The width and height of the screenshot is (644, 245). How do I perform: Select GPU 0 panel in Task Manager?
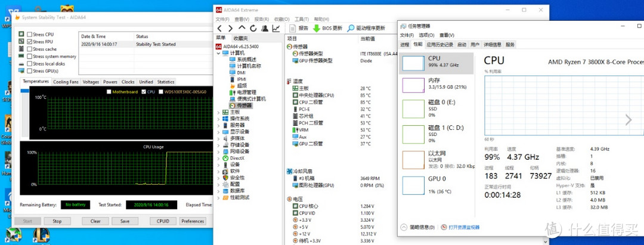click(x=436, y=185)
